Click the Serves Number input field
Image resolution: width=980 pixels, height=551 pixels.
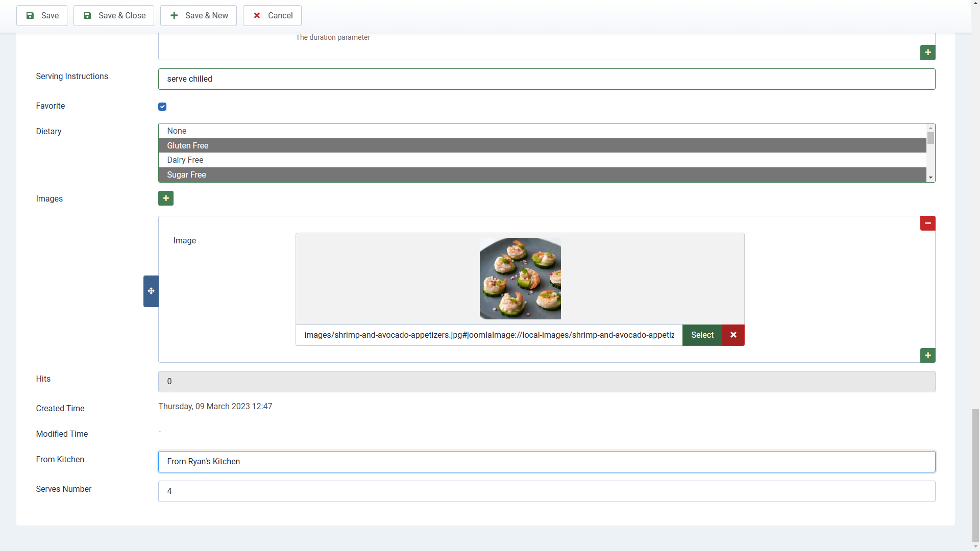546,491
